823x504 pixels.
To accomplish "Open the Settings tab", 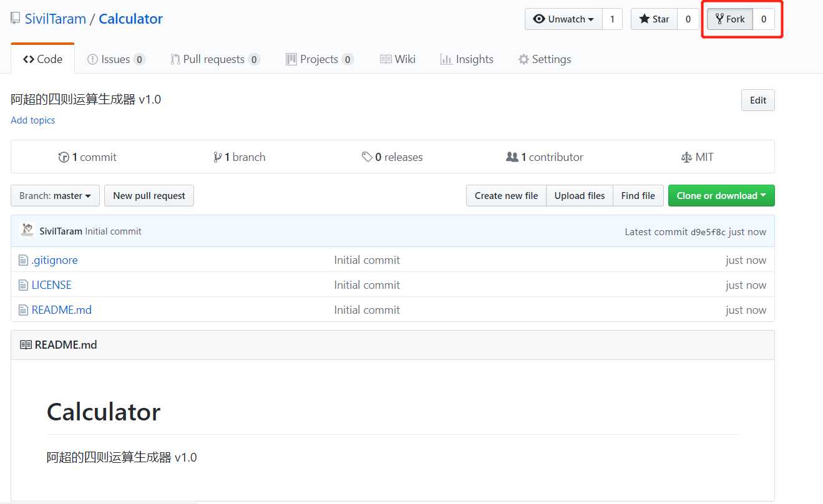I will click(544, 59).
